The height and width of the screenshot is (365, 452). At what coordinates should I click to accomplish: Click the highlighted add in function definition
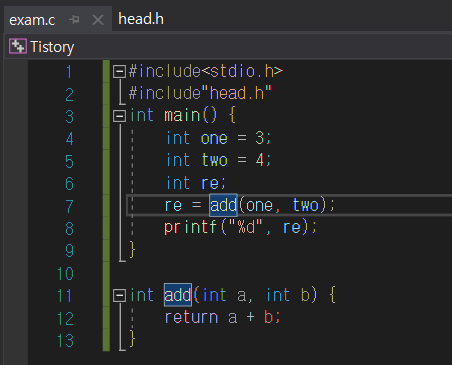[178, 295]
